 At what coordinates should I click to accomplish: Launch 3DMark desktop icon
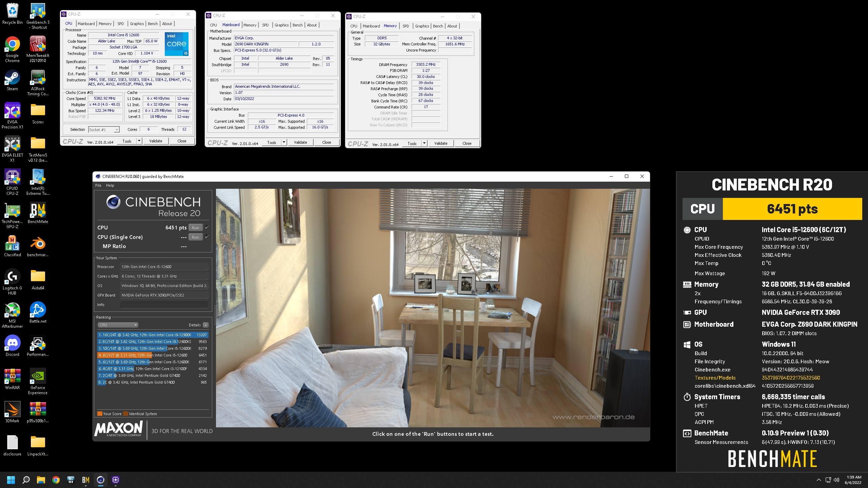click(x=12, y=412)
